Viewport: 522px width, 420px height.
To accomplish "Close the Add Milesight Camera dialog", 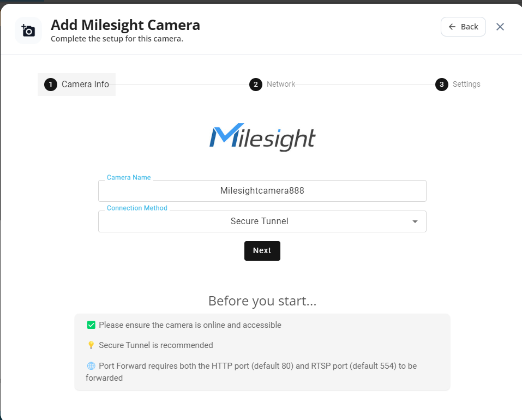I will pos(500,27).
